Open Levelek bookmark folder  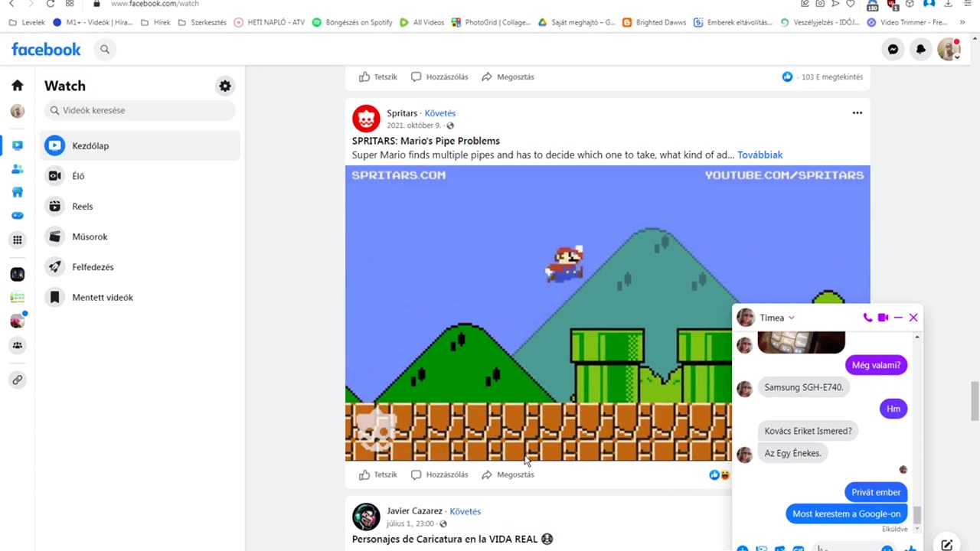click(27, 22)
